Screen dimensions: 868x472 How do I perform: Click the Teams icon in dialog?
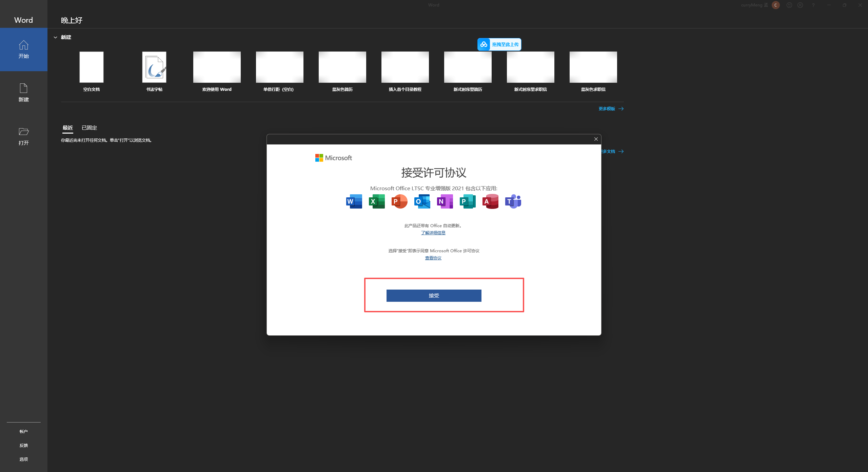[513, 201]
